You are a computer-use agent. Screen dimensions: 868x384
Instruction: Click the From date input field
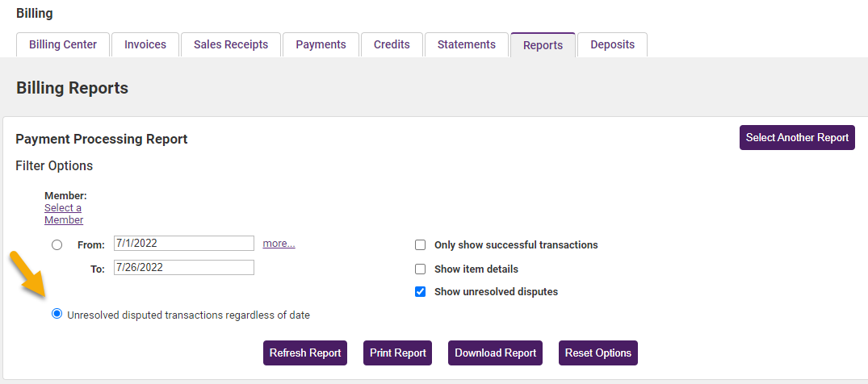tap(184, 244)
